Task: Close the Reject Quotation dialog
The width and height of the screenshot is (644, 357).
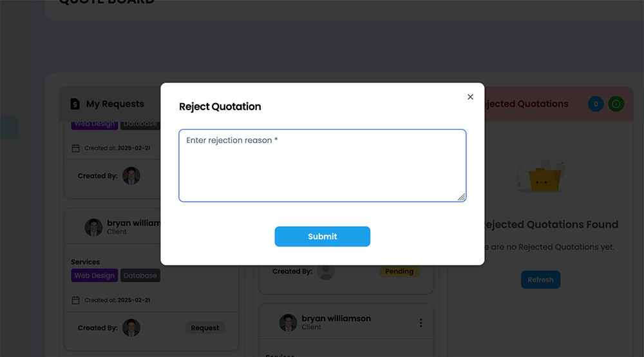Action: coord(470,97)
